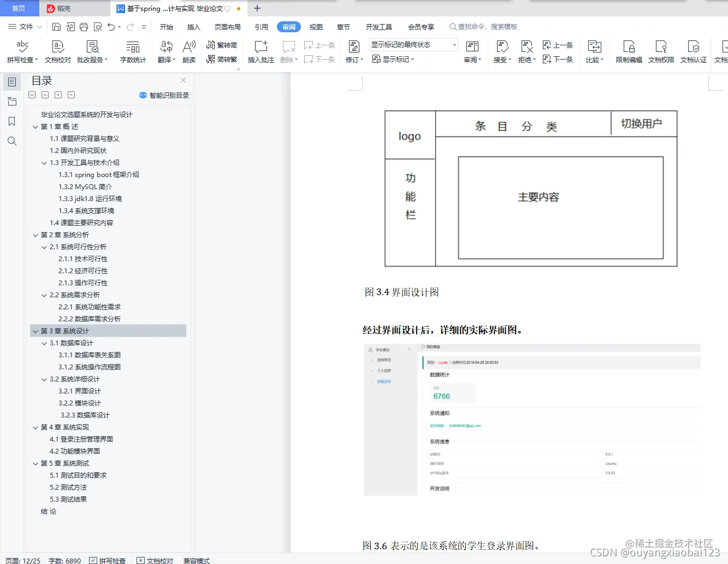Open the search icon in left sidebar
The image size is (728, 564).
(x=11, y=141)
